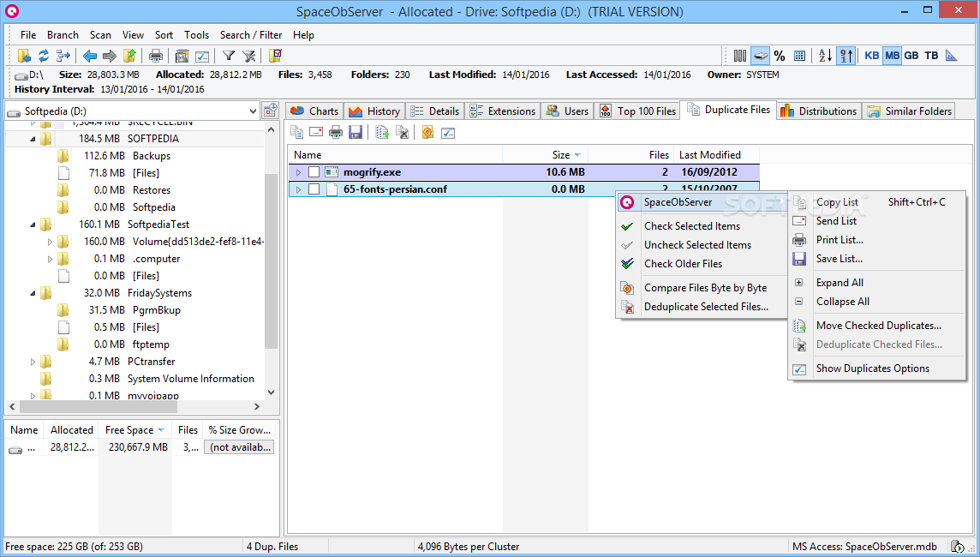This screenshot has width=980, height=557.
Task: Check the mogrify.exe checkbox
Action: (314, 172)
